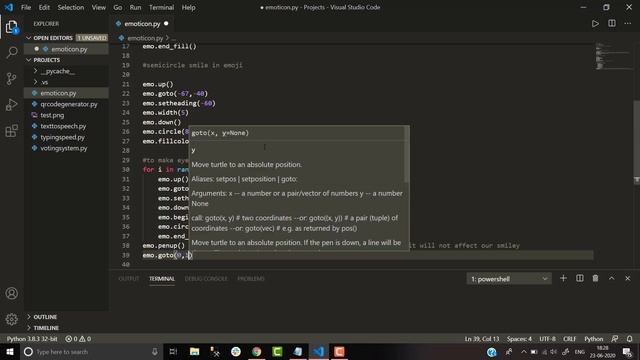The height and width of the screenshot is (360, 640).
Task: Expand the TIMELINE section
Action: [46, 328]
